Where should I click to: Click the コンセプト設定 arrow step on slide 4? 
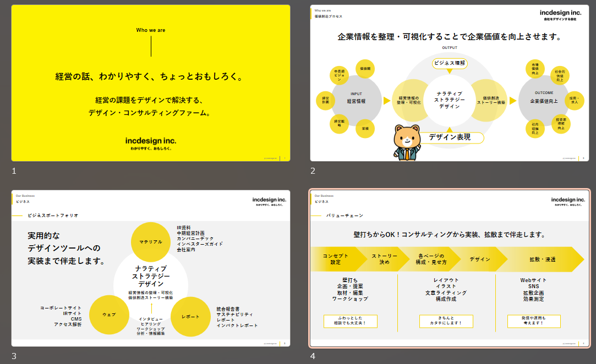pos(336,260)
